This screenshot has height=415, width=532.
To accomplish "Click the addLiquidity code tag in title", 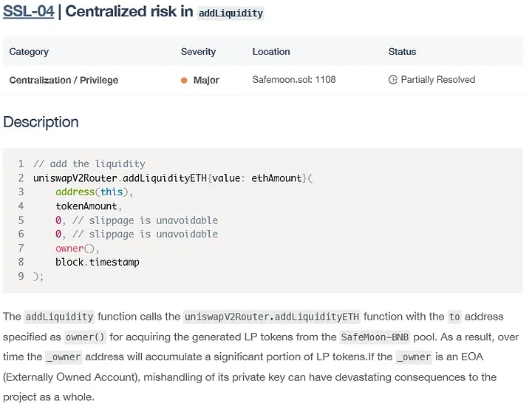I will coord(231,13).
